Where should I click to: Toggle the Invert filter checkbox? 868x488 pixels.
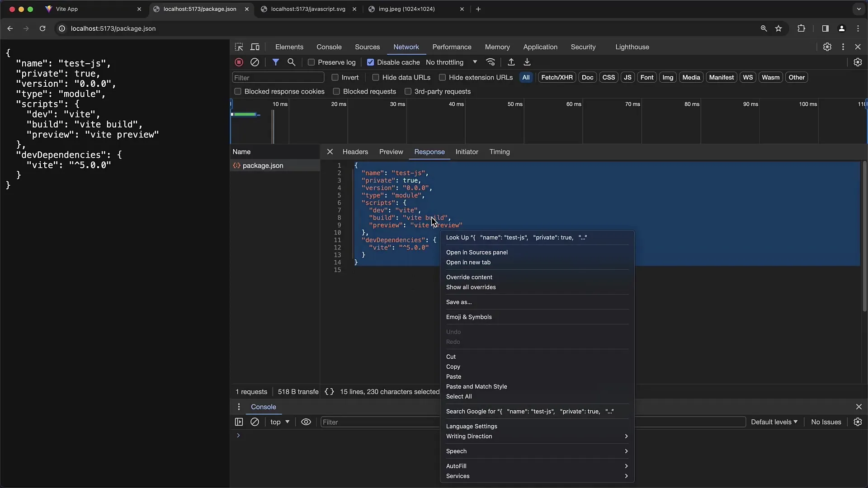coord(335,77)
